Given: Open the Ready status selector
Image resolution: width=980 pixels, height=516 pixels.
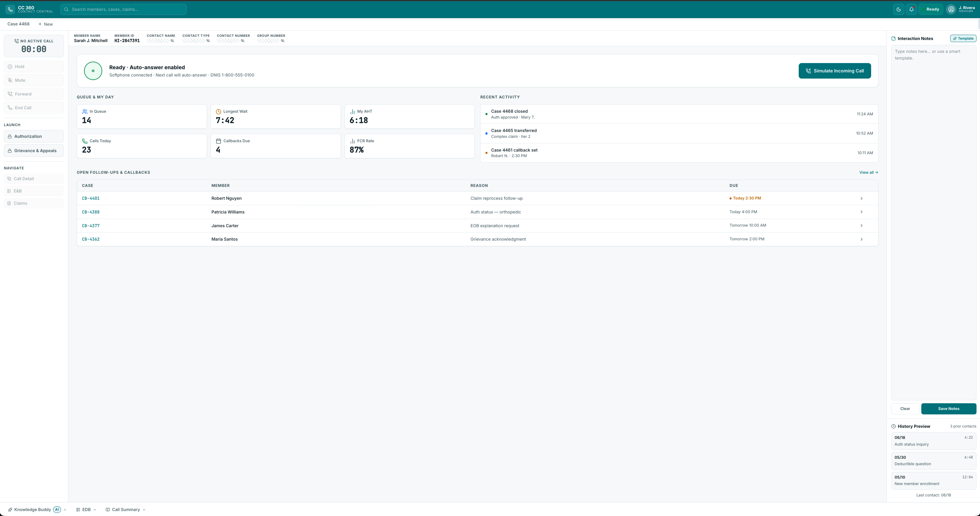Looking at the screenshot, I should pos(931,9).
